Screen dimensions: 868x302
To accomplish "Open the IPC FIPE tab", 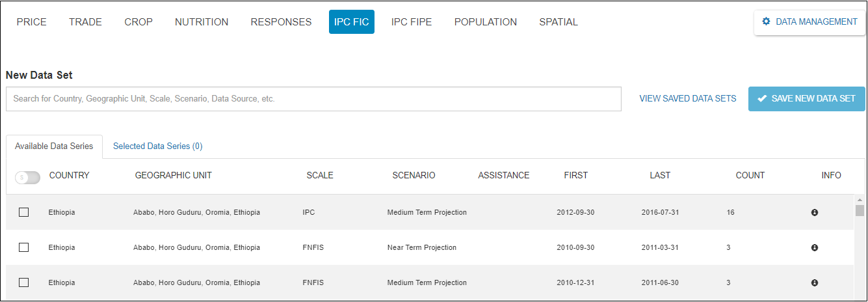I will (x=411, y=22).
